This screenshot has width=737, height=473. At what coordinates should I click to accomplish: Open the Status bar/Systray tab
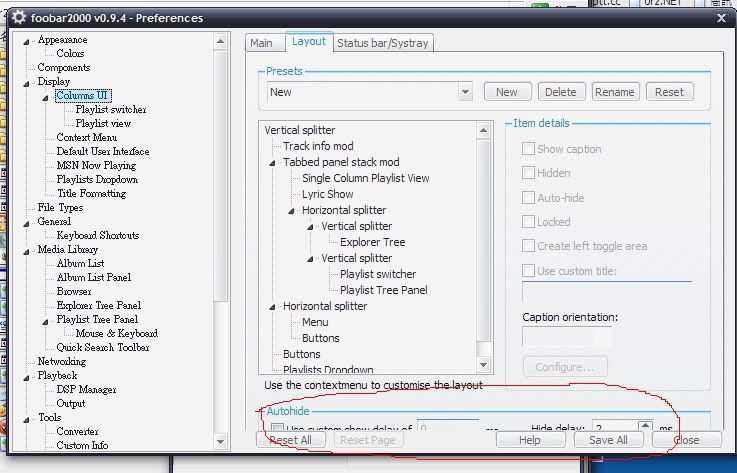(x=383, y=43)
